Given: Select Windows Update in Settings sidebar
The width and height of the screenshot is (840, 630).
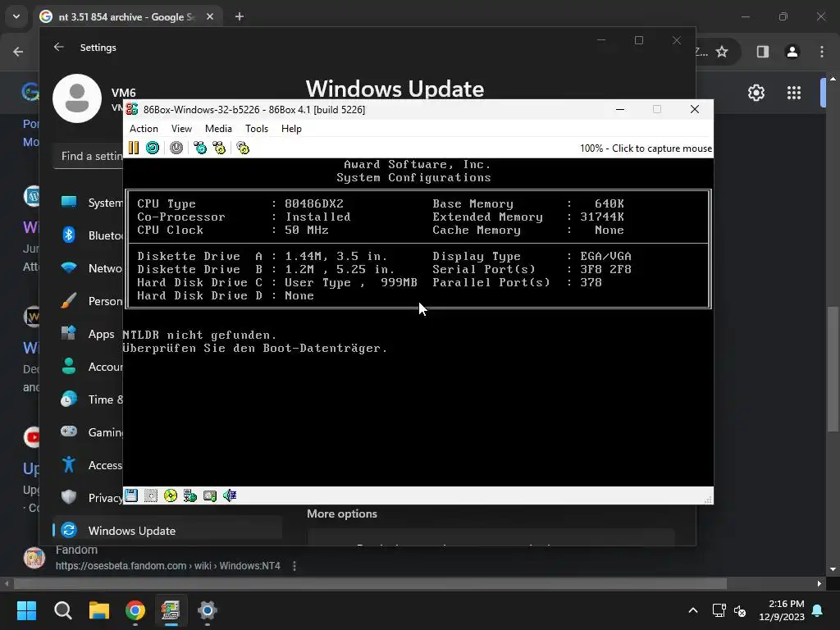Looking at the screenshot, I should tap(167, 531).
